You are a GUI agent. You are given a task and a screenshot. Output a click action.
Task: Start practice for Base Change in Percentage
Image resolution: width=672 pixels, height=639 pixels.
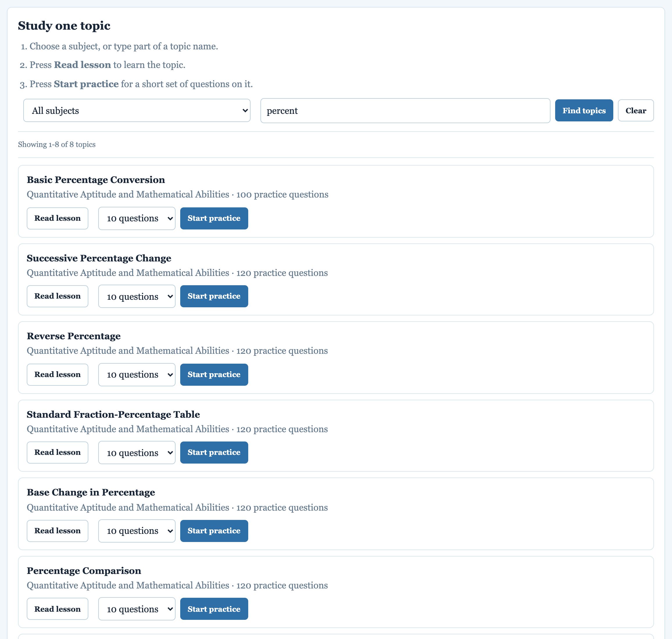[214, 531]
